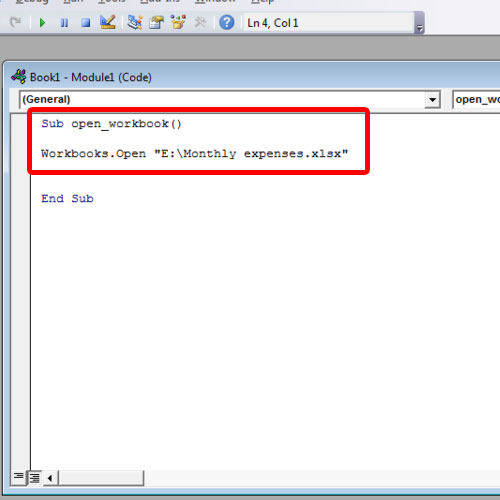Open the (General) object dropdown arrow

click(x=432, y=99)
